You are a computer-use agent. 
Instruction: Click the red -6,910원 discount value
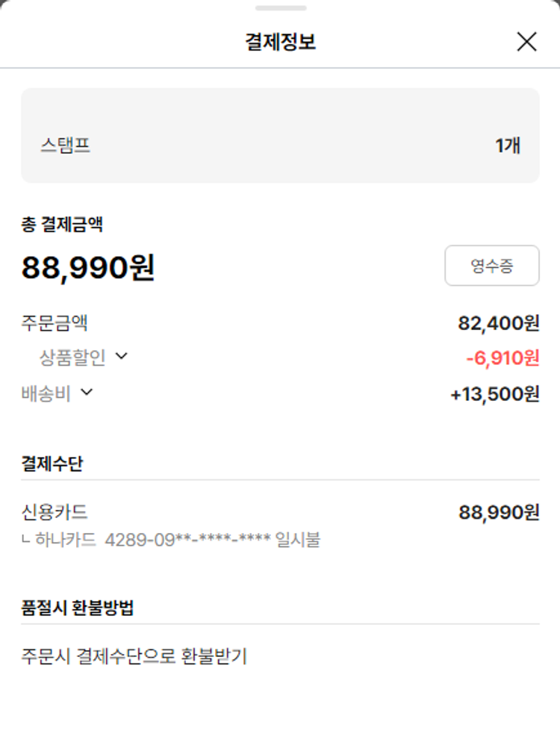coord(502,358)
